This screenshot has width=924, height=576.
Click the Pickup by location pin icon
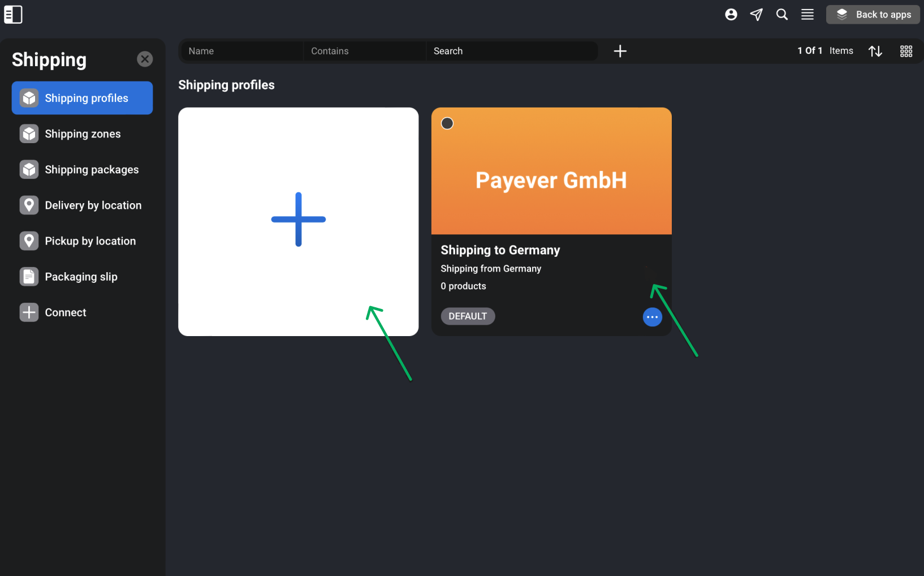tap(29, 240)
